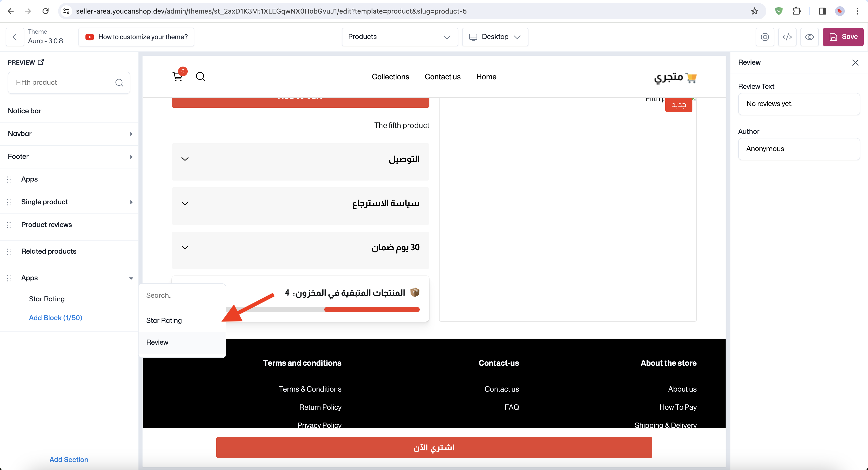The width and height of the screenshot is (868, 470).
Task: Edit the Author field
Action: point(799,149)
